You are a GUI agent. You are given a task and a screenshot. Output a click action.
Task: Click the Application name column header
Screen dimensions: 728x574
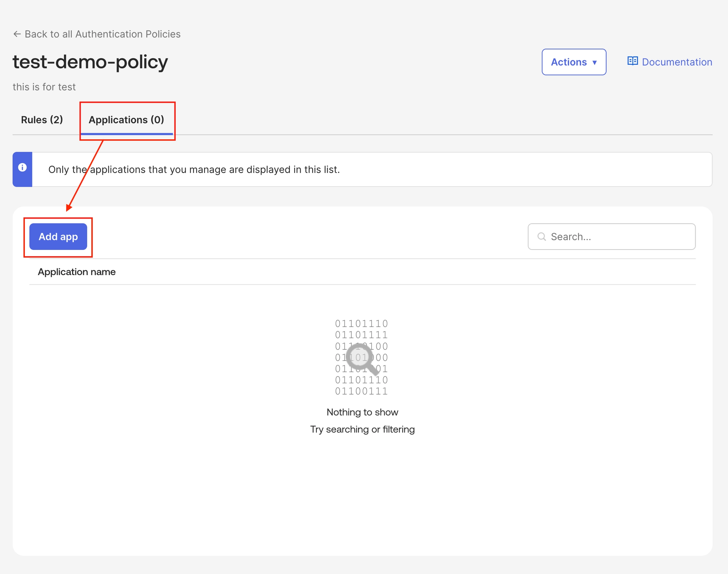click(77, 272)
